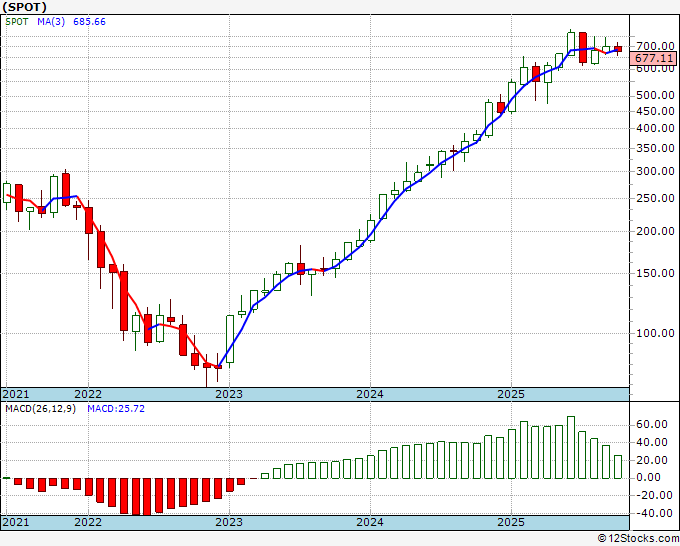Screen dimensions: 680x546
Task: Click the 350.00 price axis label
Action: point(655,148)
